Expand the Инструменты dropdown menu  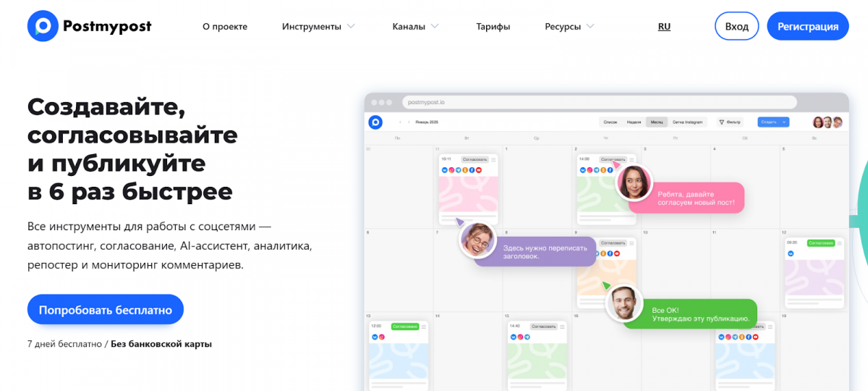point(318,27)
